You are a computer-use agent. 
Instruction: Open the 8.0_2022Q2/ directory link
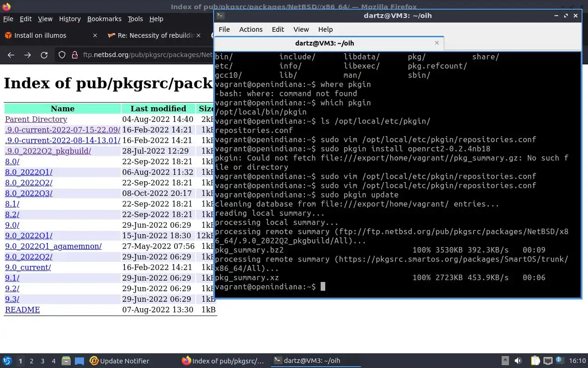28,183
